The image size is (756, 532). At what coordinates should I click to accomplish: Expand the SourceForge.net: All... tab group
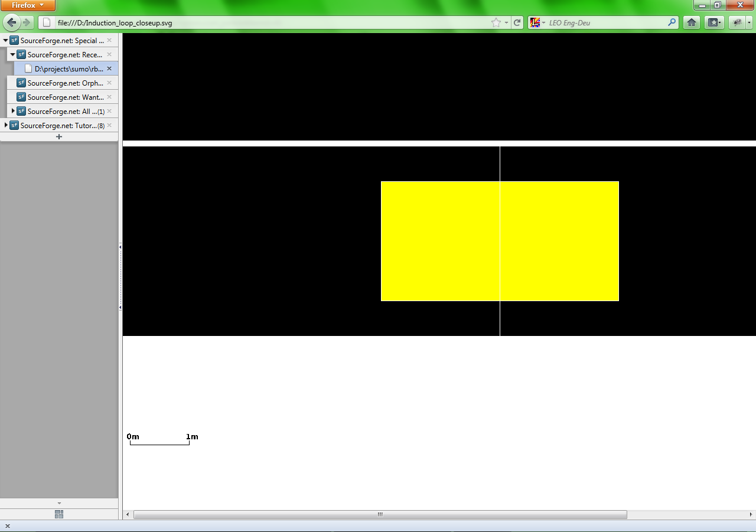click(x=13, y=111)
